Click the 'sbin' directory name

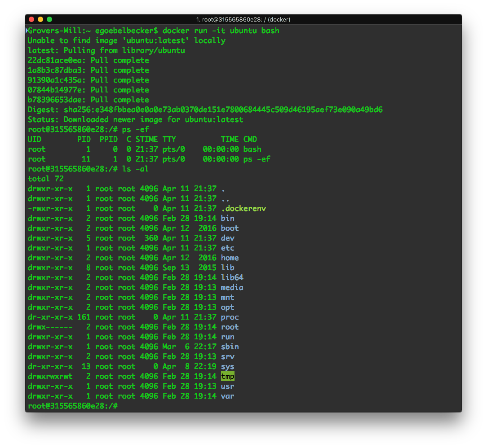[230, 347]
